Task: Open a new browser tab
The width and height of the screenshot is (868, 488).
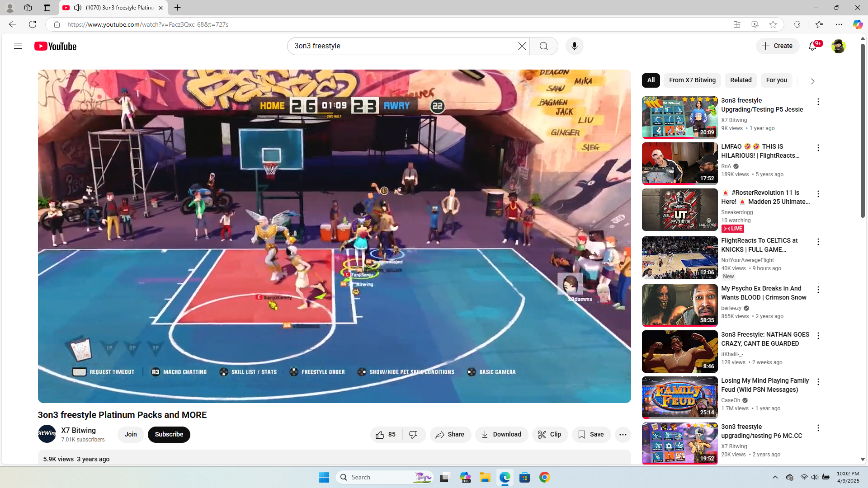Action: click(177, 8)
